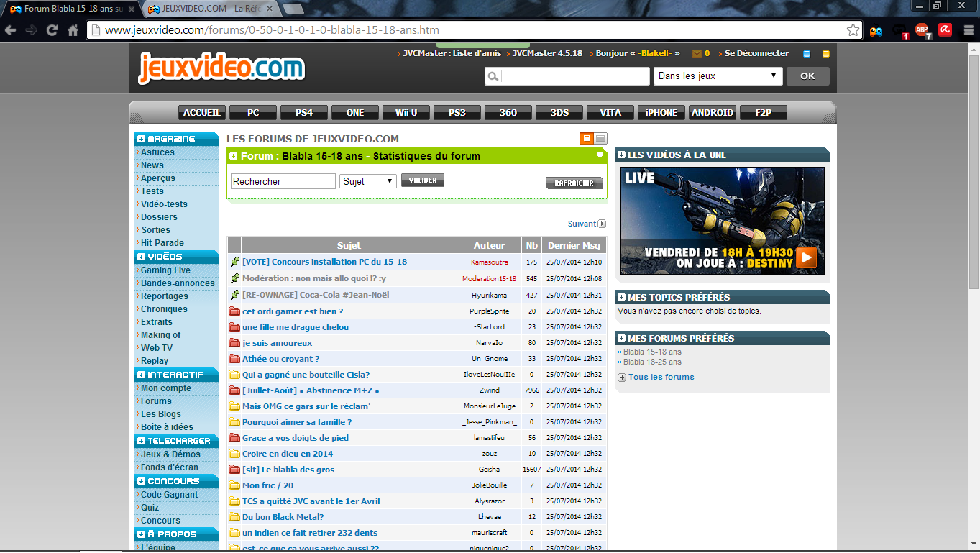Collapse the MAGAZINE sidebar section

point(141,139)
